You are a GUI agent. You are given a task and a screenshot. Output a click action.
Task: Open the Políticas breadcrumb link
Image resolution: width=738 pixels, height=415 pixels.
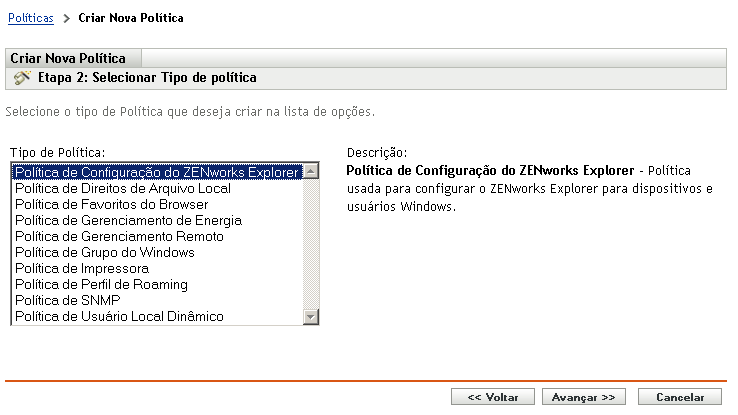pos(31,18)
